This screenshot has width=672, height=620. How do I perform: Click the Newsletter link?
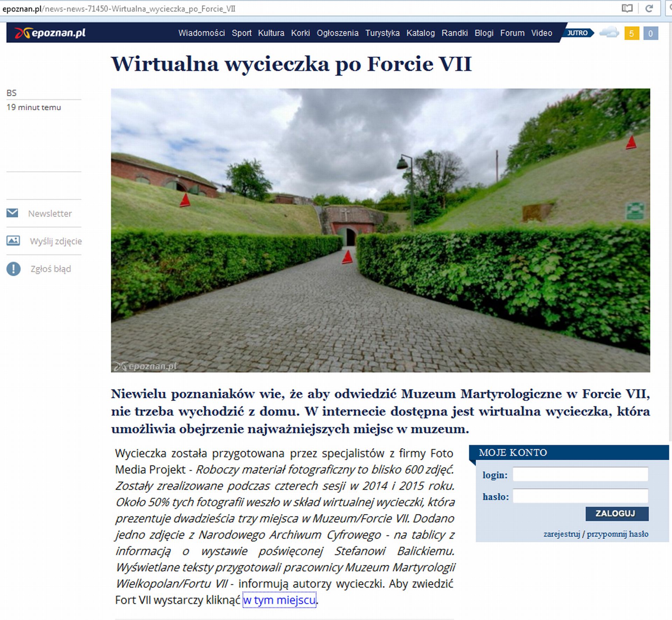pyautogui.click(x=50, y=213)
